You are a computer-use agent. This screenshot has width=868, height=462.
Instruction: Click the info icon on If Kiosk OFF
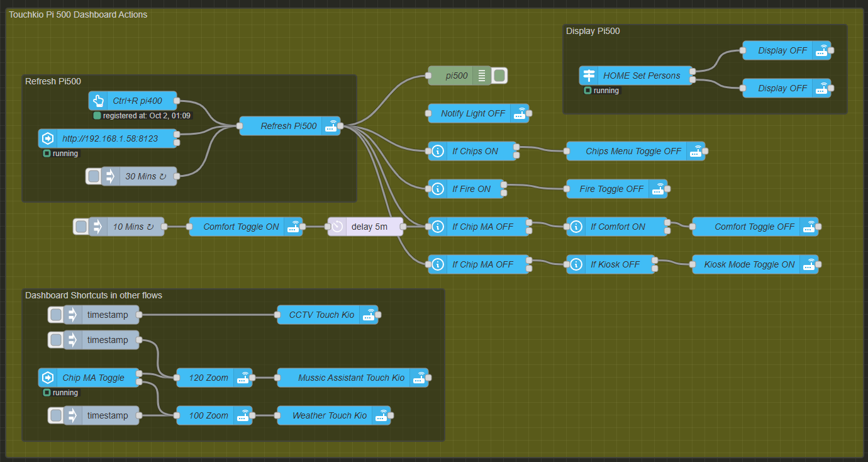[576, 264]
